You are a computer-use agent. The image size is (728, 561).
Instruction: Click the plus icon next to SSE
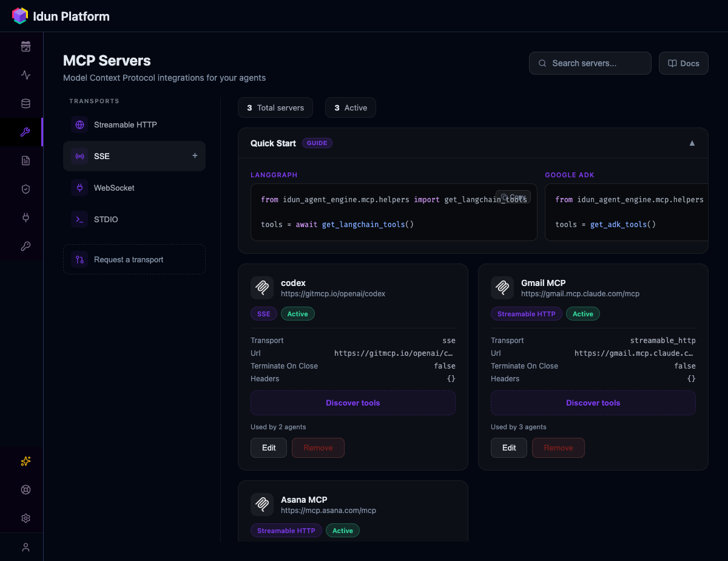tap(195, 156)
